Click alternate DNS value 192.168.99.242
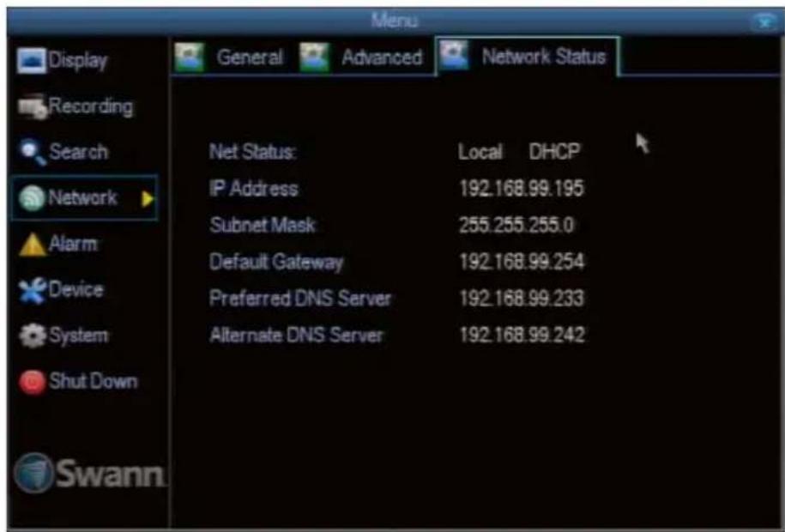 point(522,336)
